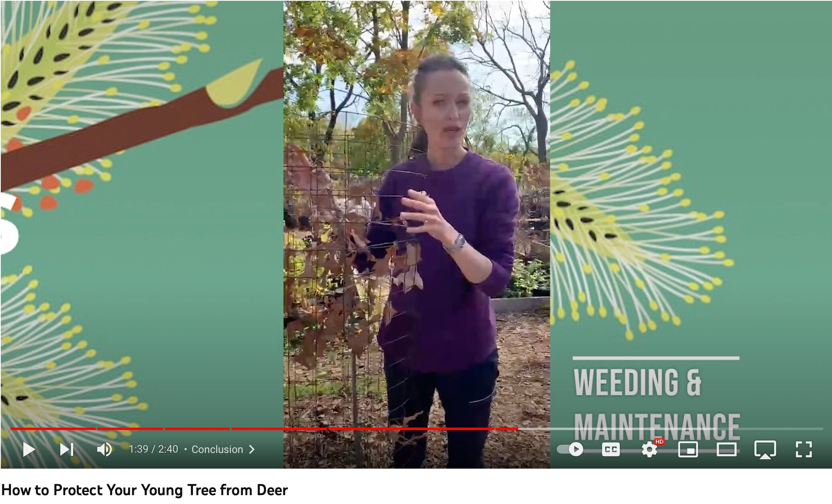This screenshot has height=504, width=832.
Task: Enable theater mode view
Action: click(726, 449)
